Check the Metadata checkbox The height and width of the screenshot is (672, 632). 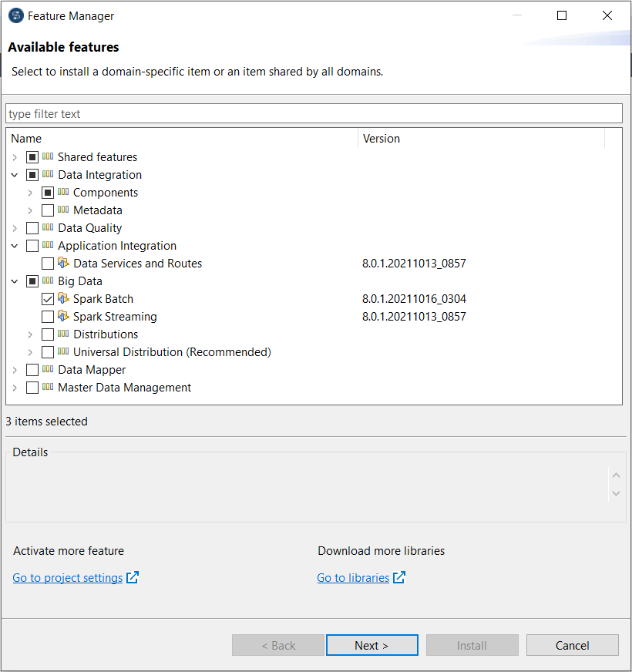[x=48, y=210]
